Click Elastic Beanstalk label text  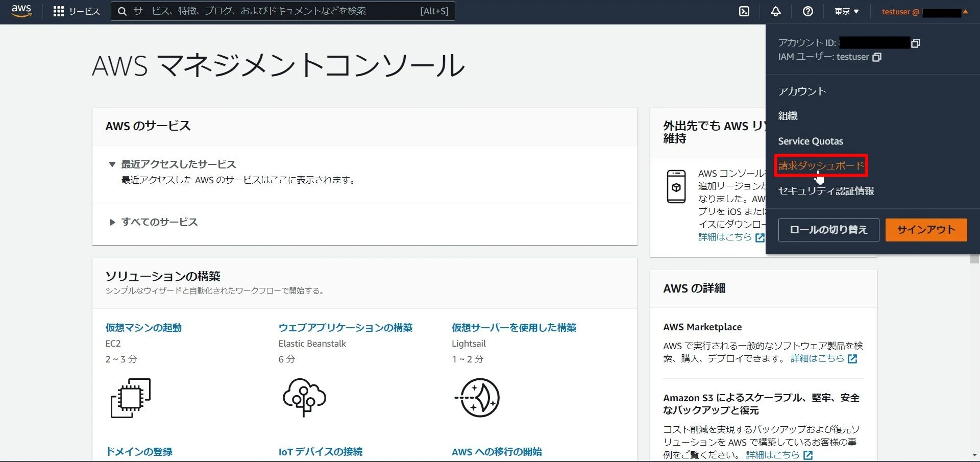point(312,344)
